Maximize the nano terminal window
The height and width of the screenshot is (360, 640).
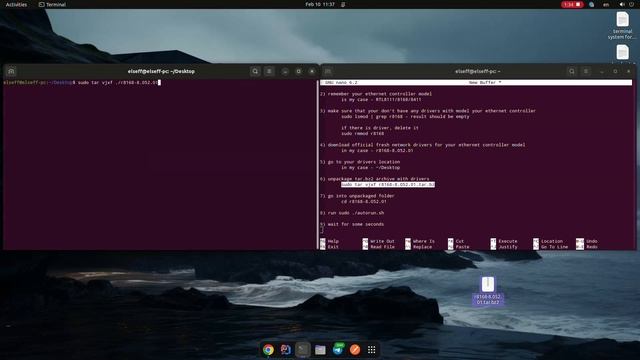click(x=615, y=71)
